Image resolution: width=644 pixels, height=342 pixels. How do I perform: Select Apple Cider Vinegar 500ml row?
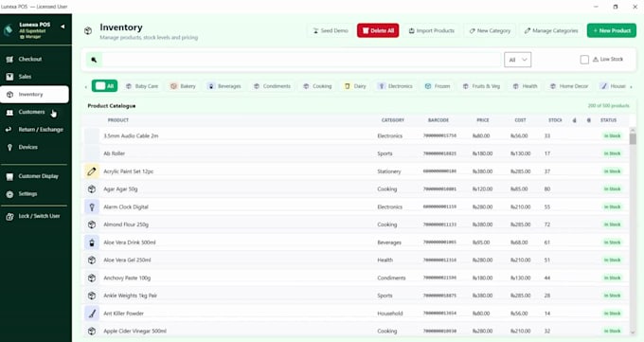pos(355,332)
